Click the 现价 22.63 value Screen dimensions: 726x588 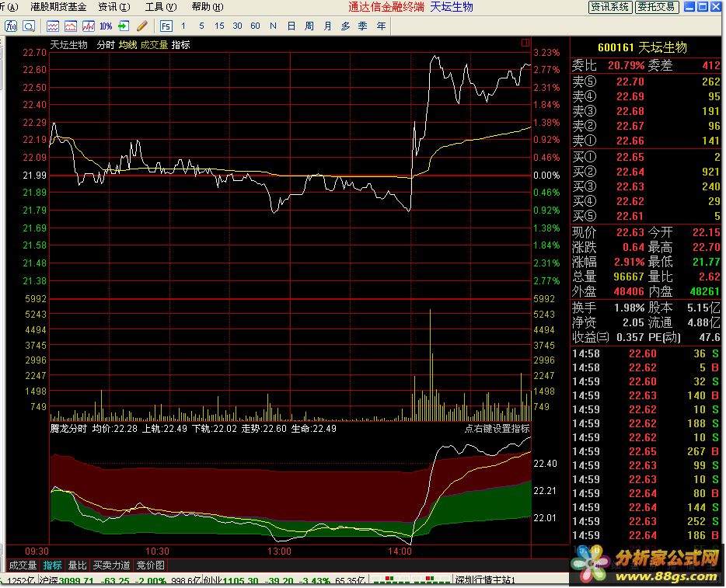[x=630, y=232]
